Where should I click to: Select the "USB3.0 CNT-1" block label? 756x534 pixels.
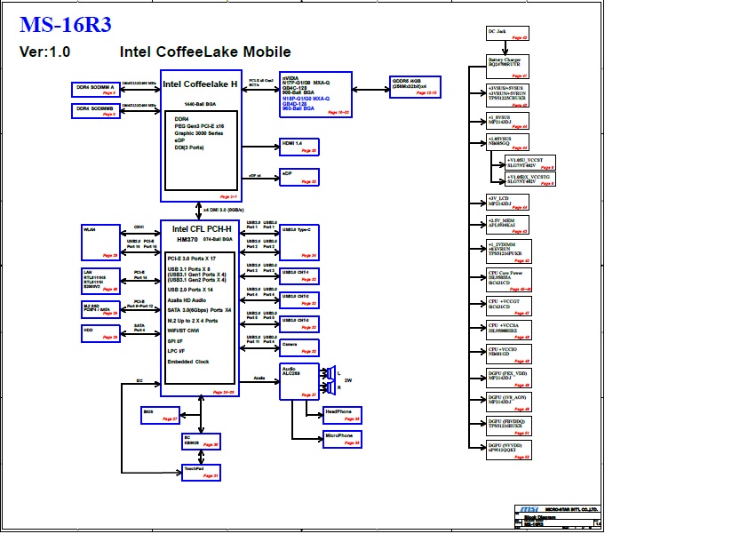click(295, 273)
